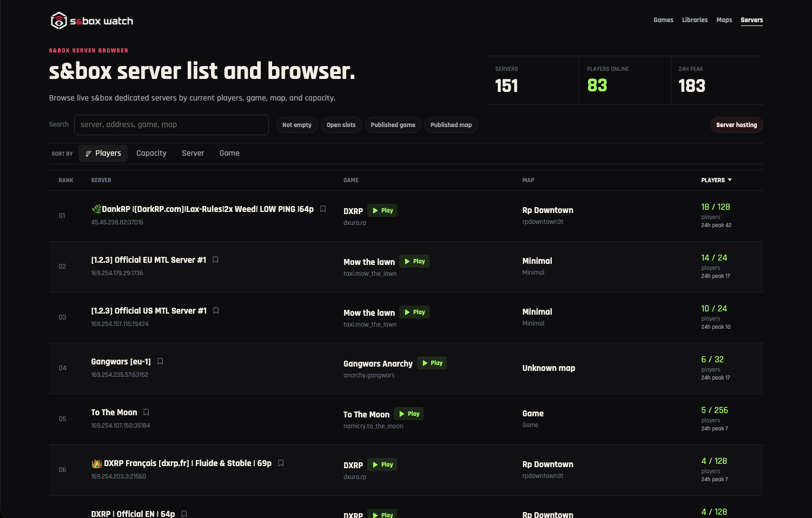This screenshot has width=812, height=518.
Task: Sort servers by Game
Action: tap(229, 154)
